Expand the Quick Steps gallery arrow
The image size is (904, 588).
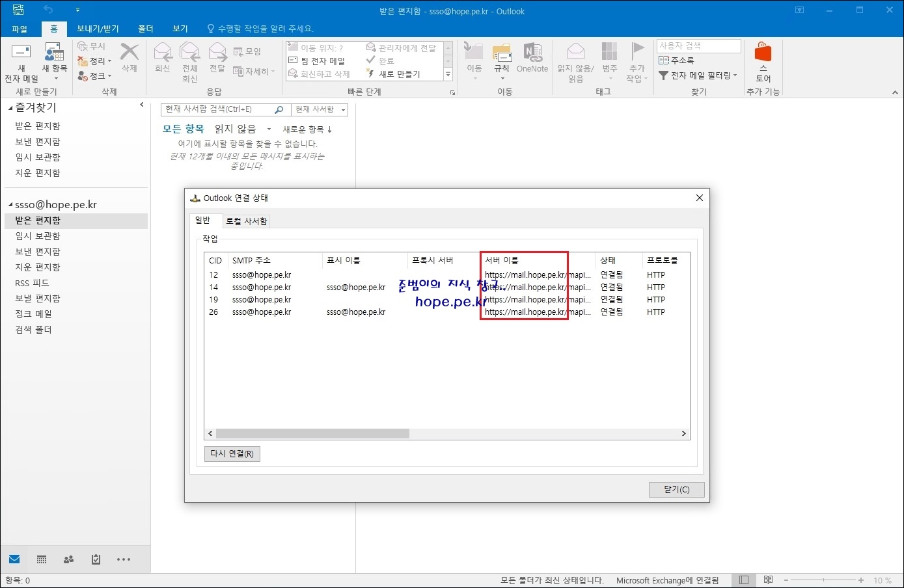coord(448,75)
